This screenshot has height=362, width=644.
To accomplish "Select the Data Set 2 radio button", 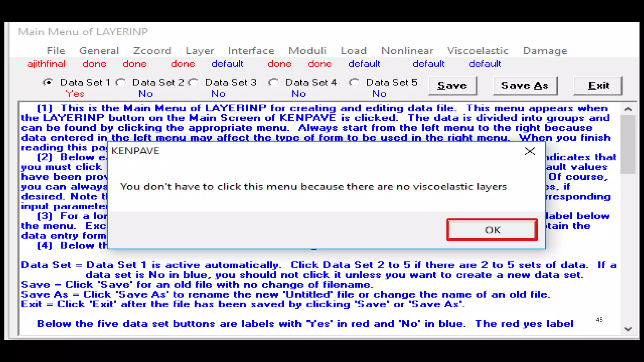I will (x=121, y=83).
